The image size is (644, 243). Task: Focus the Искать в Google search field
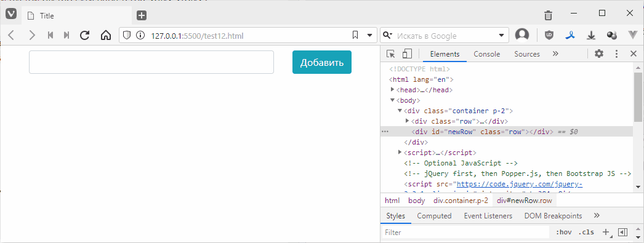coord(444,36)
